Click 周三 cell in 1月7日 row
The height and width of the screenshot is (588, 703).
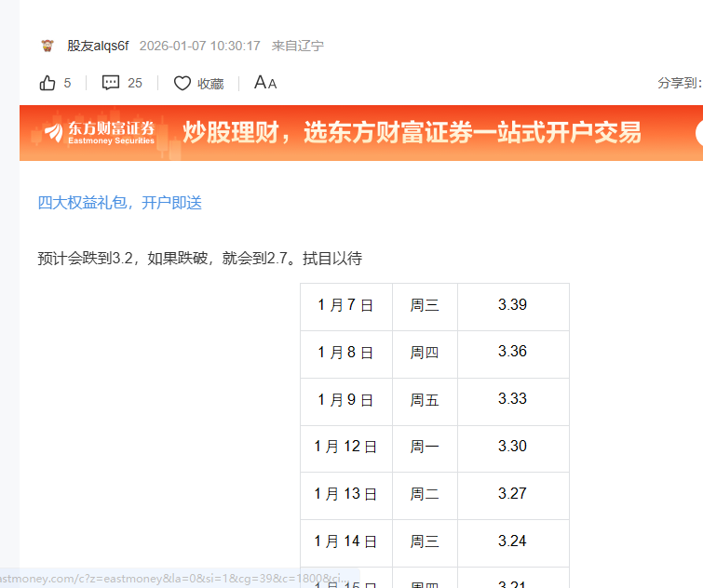pos(425,307)
